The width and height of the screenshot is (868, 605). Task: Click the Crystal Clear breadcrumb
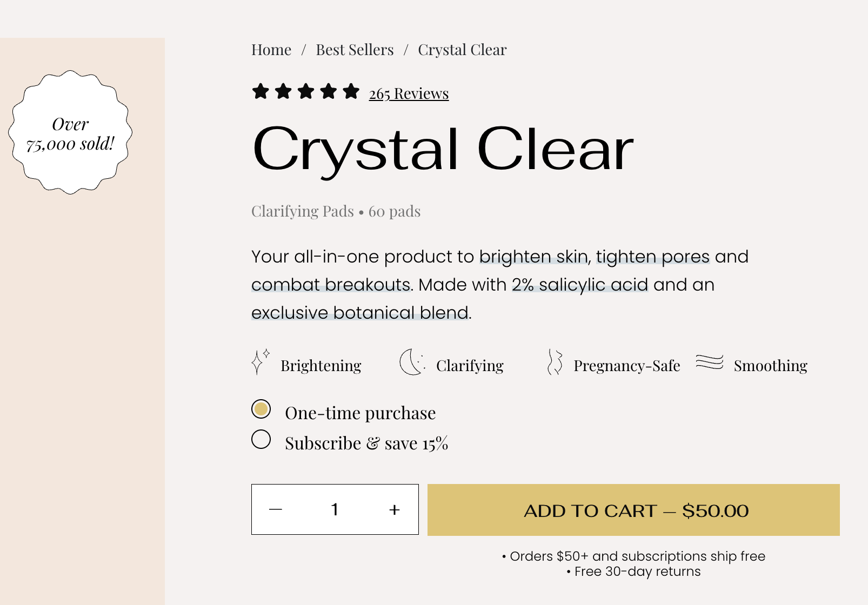click(x=462, y=50)
